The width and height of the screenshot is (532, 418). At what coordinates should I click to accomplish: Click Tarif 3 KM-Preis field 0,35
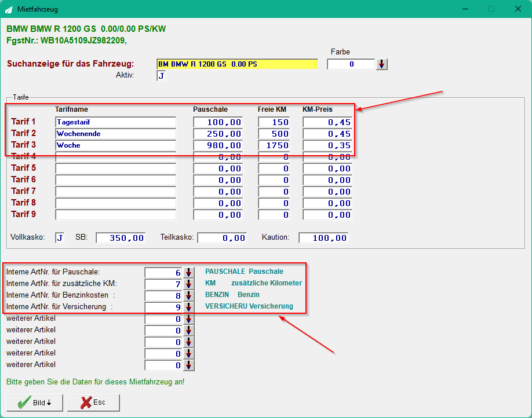[327, 145]
